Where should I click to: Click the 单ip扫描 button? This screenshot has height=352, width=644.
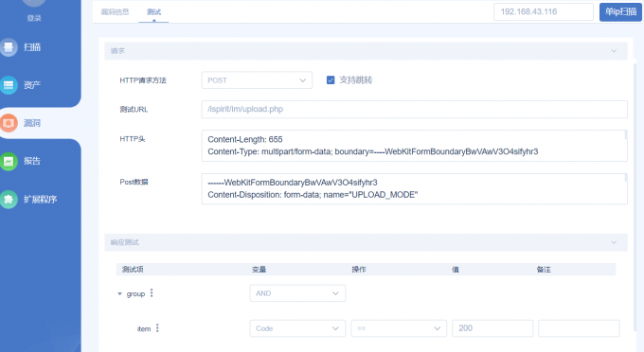click(x=620, y=12)
